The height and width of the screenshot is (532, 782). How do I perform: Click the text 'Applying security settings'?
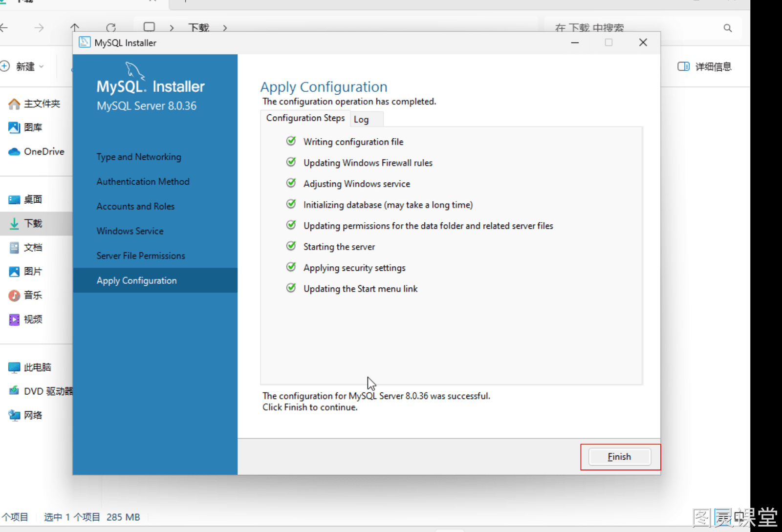click(354, 268)
